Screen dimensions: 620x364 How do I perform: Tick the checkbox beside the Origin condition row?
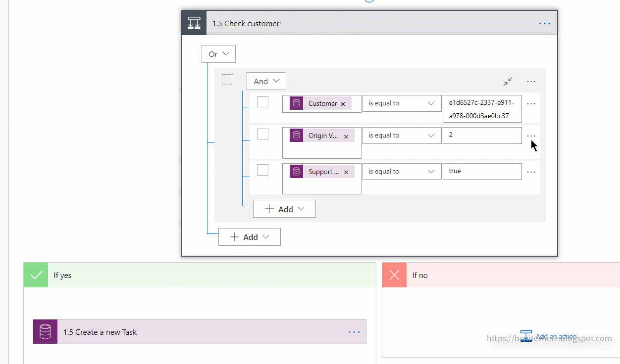(x=262, y=134)
